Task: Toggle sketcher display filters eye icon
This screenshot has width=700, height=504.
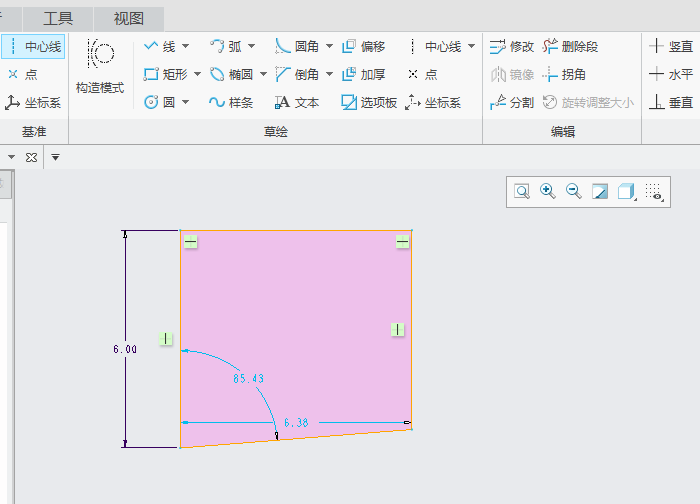Action: click(x=654, y=191)
